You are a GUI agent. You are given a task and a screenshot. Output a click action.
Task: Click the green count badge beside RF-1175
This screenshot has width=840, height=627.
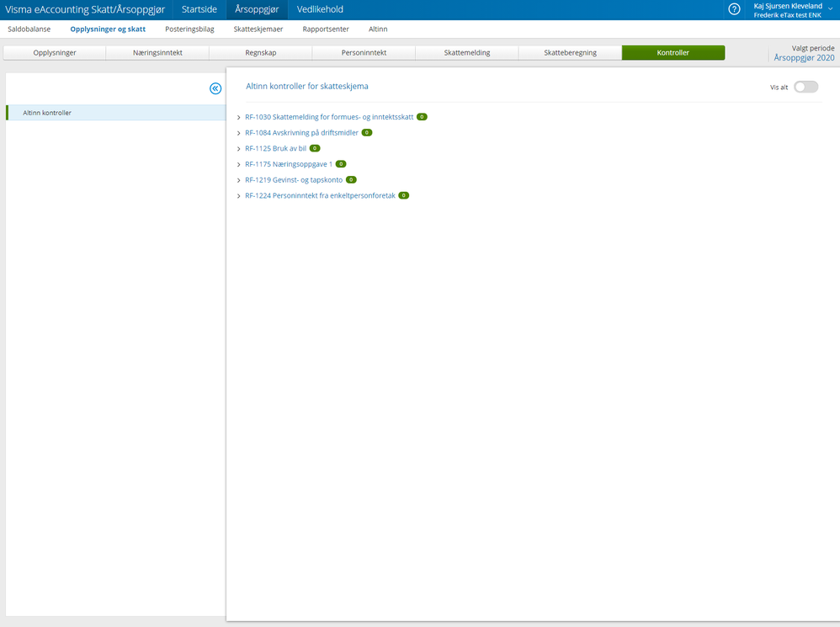coord(341,164)
